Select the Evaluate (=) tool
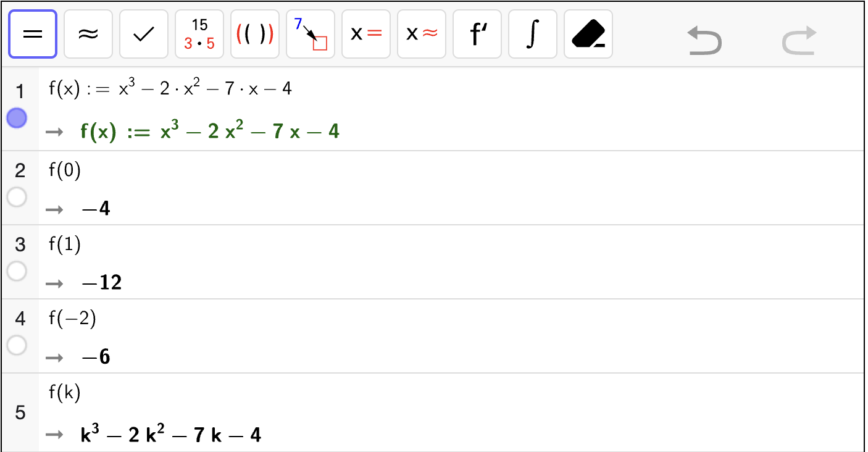The image size is (868, 452). (x=33, y=34)
